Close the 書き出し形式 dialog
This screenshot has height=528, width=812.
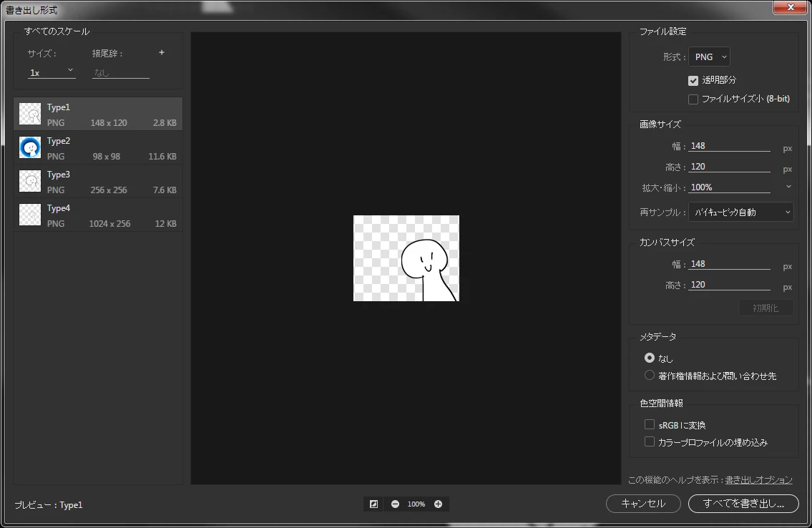(791, 7)
